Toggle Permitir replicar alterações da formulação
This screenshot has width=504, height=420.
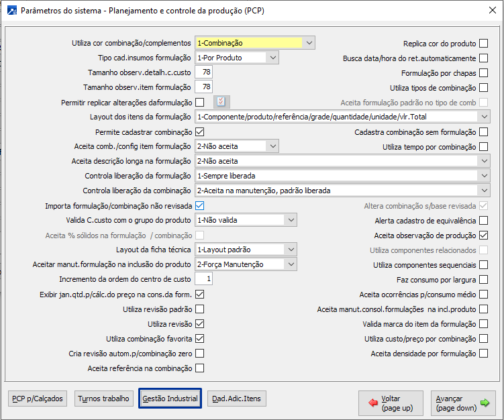(199, 102)
